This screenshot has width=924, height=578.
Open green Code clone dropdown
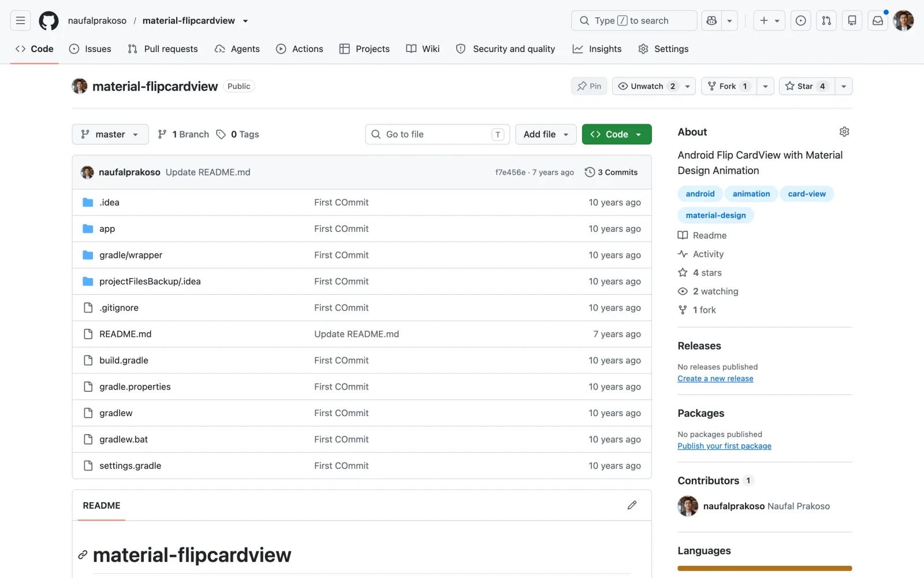click(617, 134)
